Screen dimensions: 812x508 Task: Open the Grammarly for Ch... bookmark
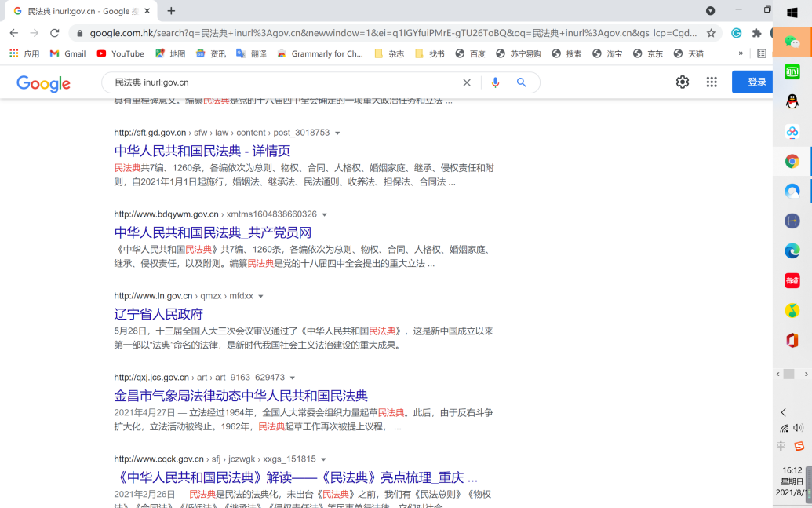point(320,53)
